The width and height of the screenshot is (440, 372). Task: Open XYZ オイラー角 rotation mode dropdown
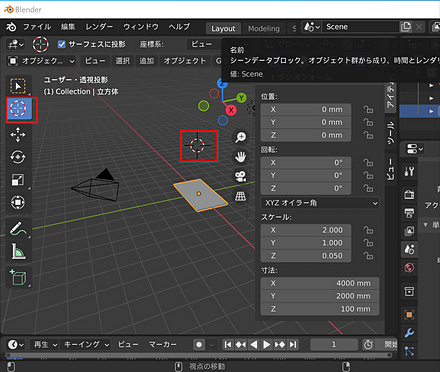pos(320,203)
